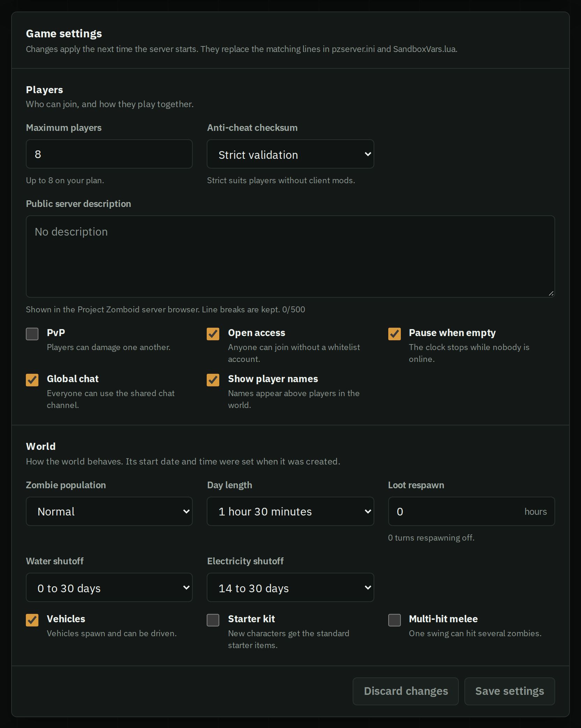Open the Water shutoff dropdown
The image size is (581, 728).
[109, 587]
